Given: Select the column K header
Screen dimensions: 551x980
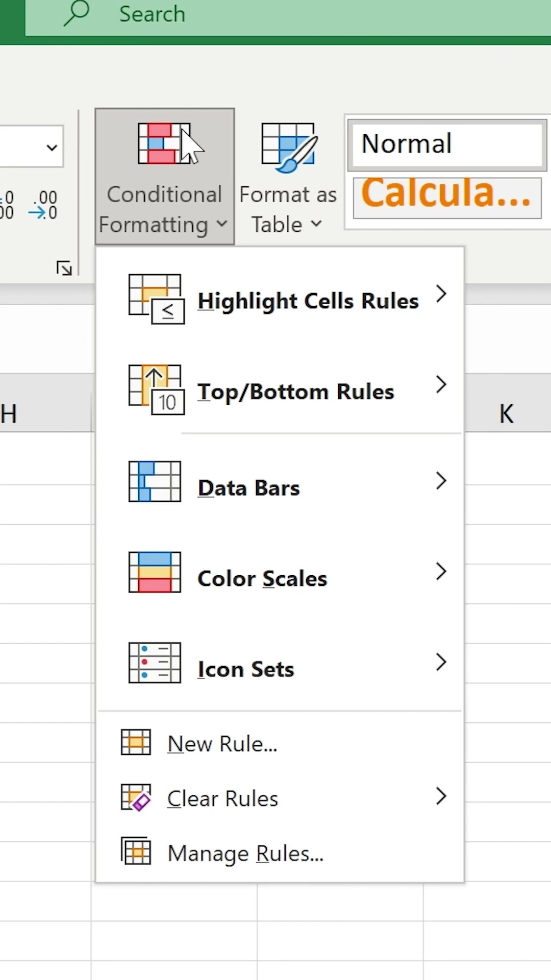Looking at the screenshot, I should coord(506,413).
